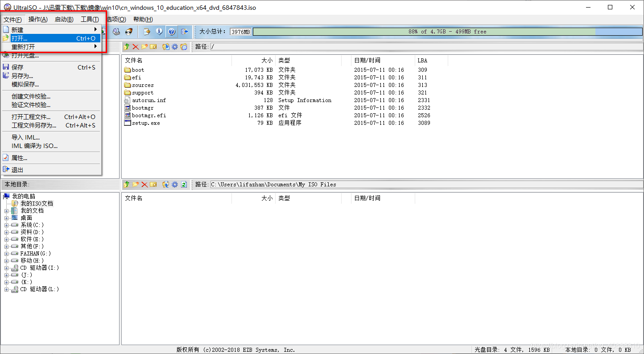Choose 保存 in the File menu

click(51, 67)
